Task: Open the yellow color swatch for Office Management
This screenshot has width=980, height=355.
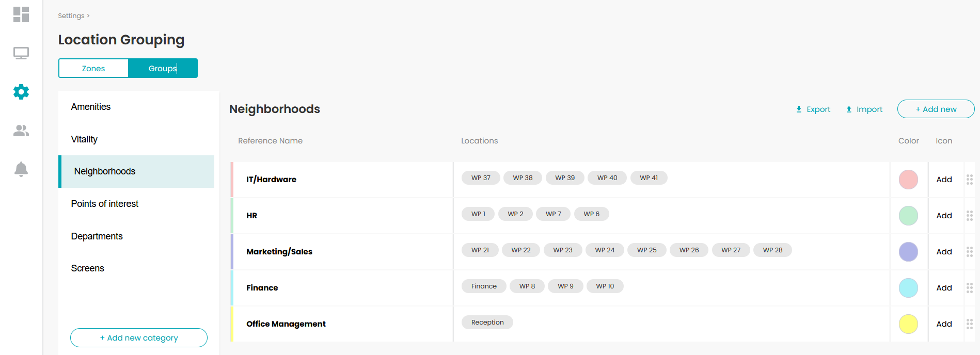Action: pyautogui.click(x=908, y=324)
